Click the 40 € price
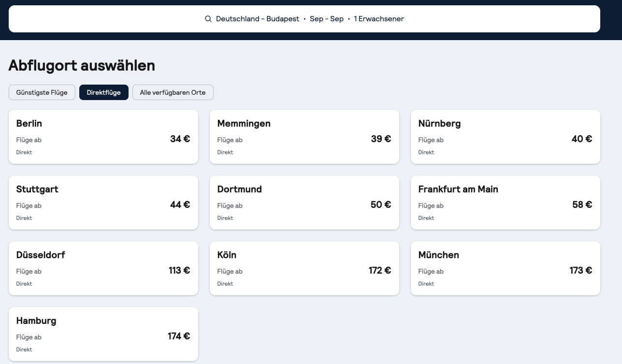Image resolution: width=622 pixels, height=364 pixels. [582, 139]
